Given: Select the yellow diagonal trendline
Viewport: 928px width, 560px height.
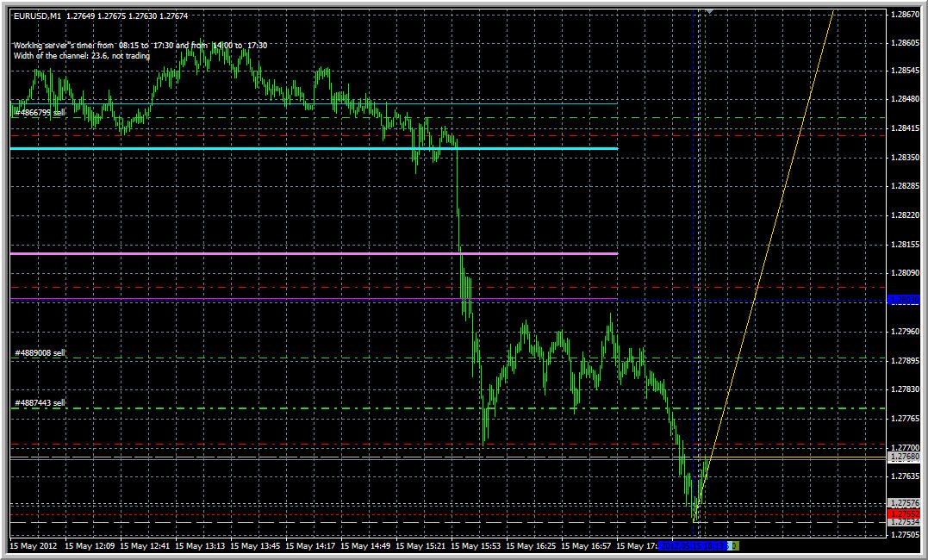Looking at the screenshot, I should point(763,266).
